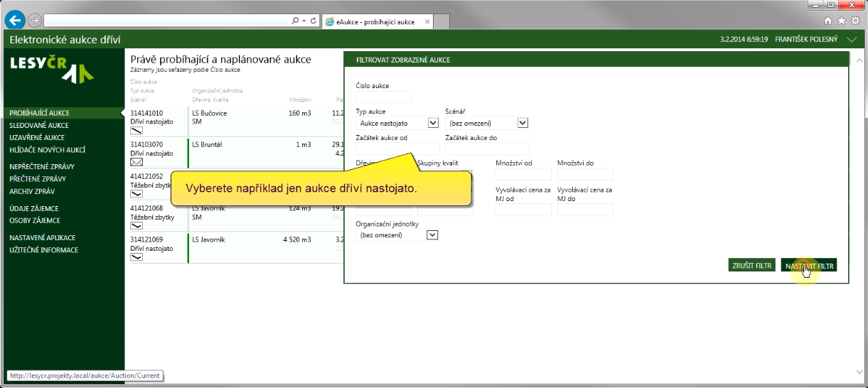The width and height of the screenshot is (868, 388).
Task: Click quantity 160 m3
Action: pyautogui.click(x=300, y=113)
